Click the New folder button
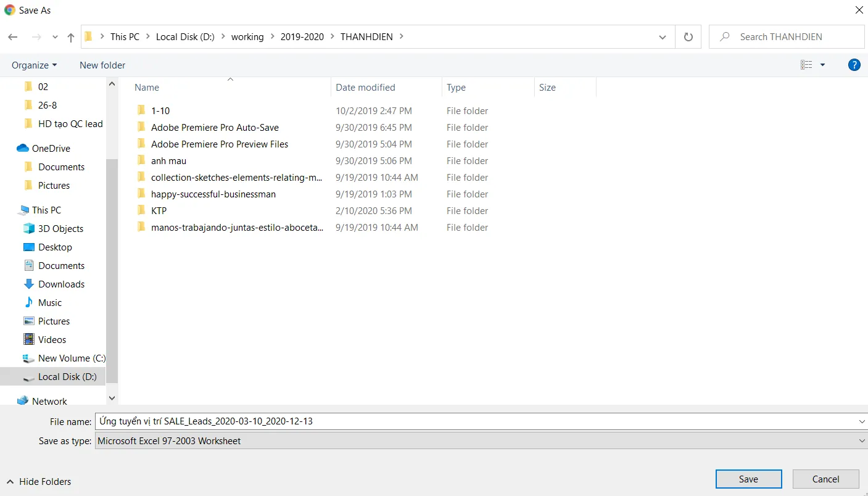This screenshot has width=868, height=496. tap(102, 65)
